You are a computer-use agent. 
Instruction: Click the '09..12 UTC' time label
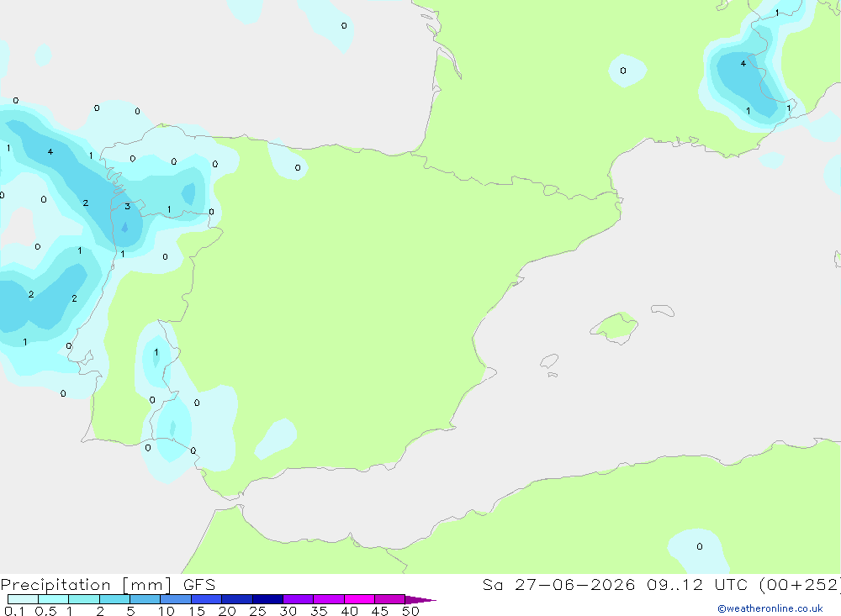696,584
